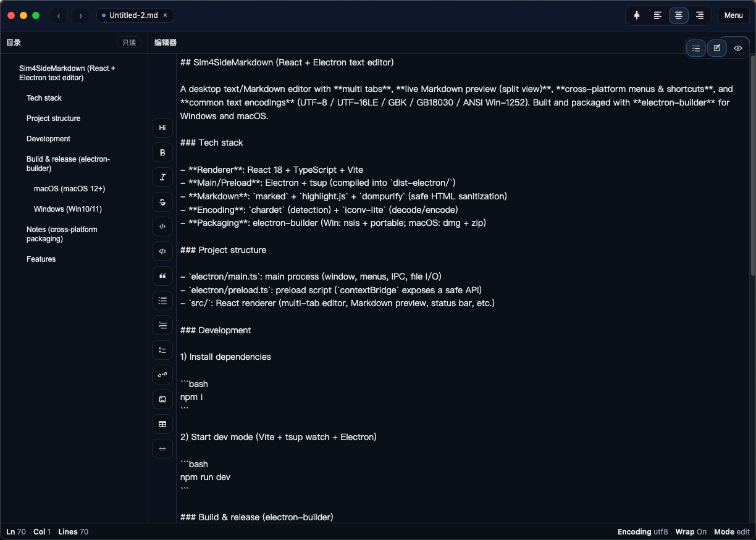Image resolution: width=756 pixels, height=540 pixels.
Task: Jump to Sim4SideMarkdown heading in outline
Action: (x=67, y=73)
